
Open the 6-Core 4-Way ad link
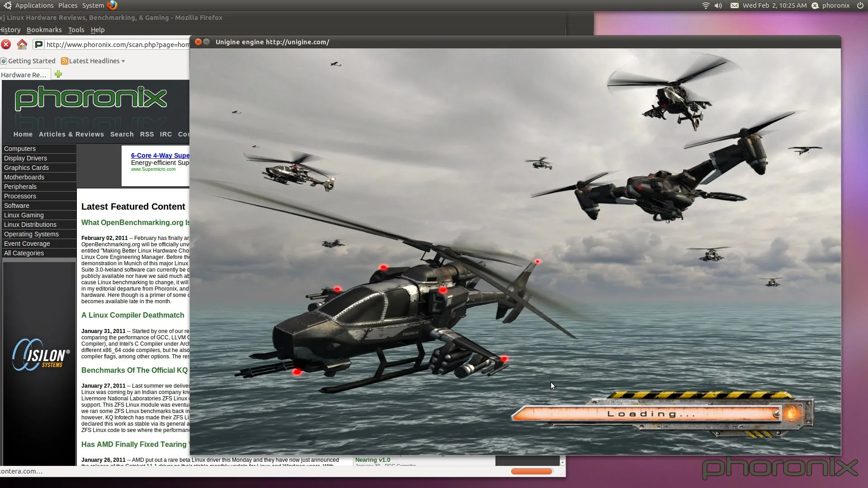point(160,155)
